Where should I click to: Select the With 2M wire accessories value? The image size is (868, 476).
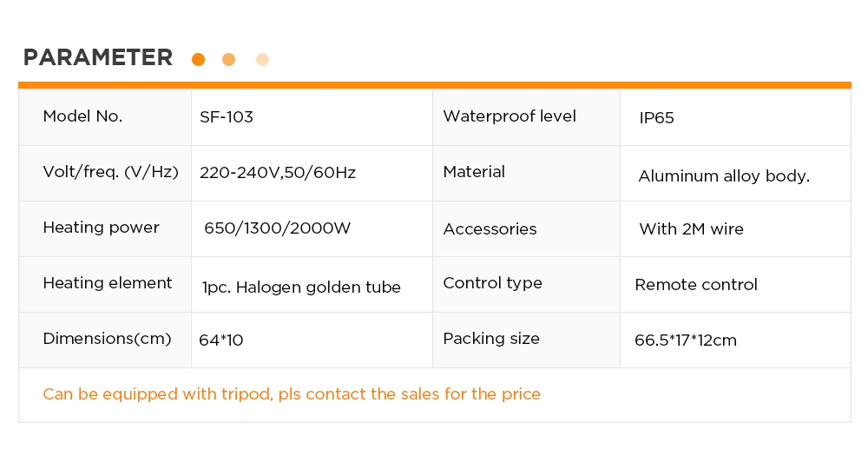691,229
